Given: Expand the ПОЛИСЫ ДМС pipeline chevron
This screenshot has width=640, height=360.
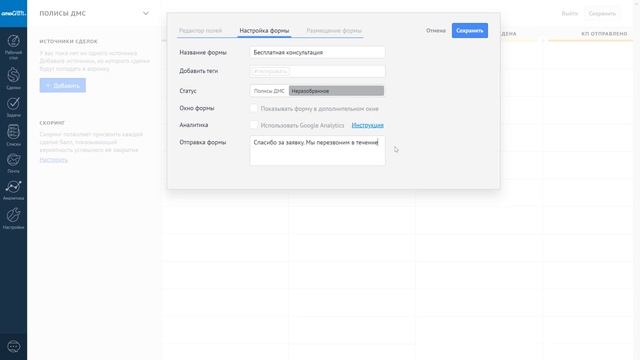Looking at the screenshot, I should pyautogui.click(x=146, y=13).
